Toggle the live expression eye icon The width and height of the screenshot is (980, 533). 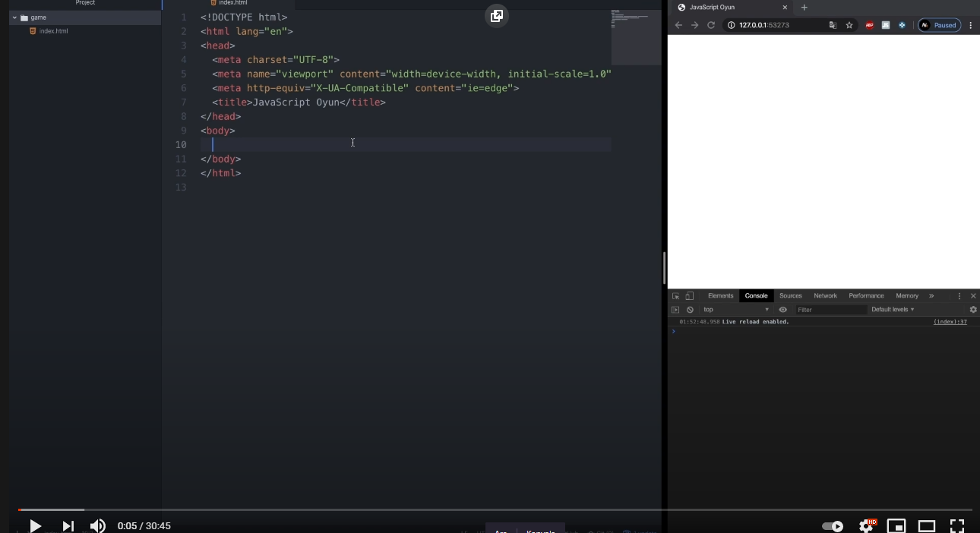click(x=782, y=309)
